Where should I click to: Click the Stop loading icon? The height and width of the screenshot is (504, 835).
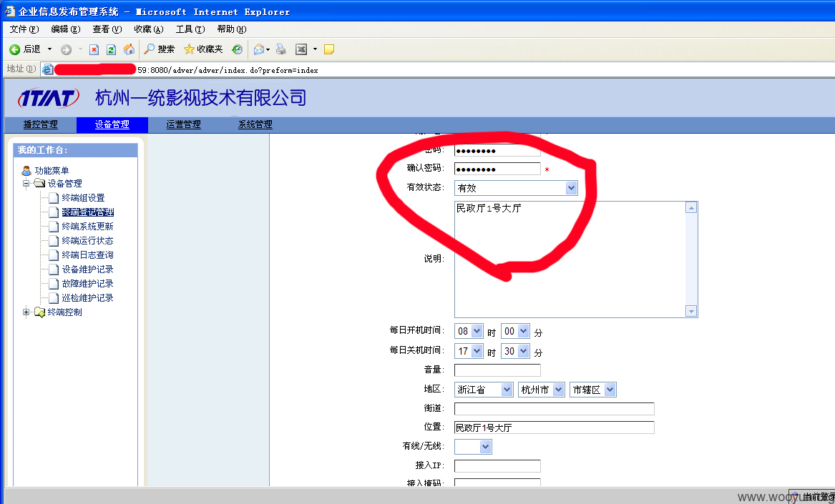94,49
